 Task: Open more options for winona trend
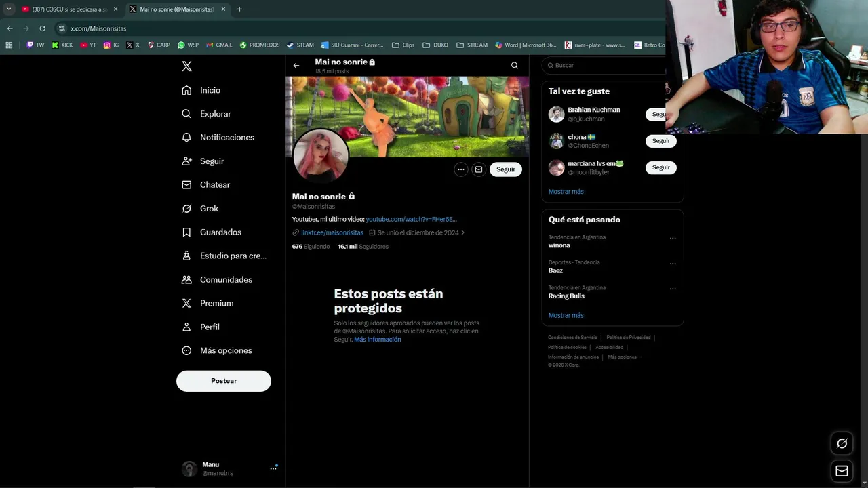673,238
